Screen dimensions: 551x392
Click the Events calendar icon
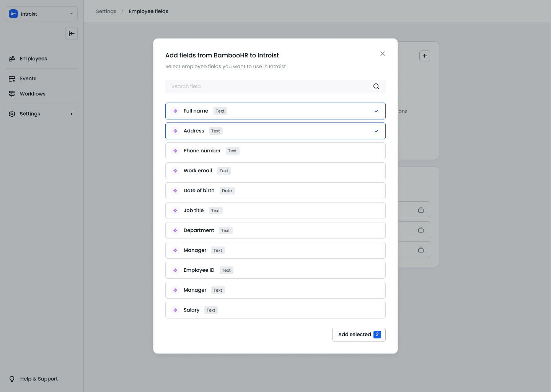tap(12, 78)
